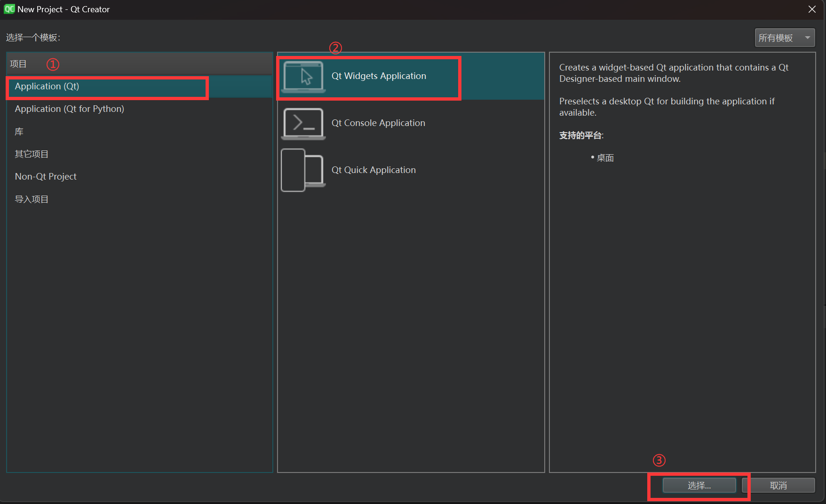Click the 支持的平台 heading in the description
The width and height of the screenshot is (826, 504).
point(580,135)
